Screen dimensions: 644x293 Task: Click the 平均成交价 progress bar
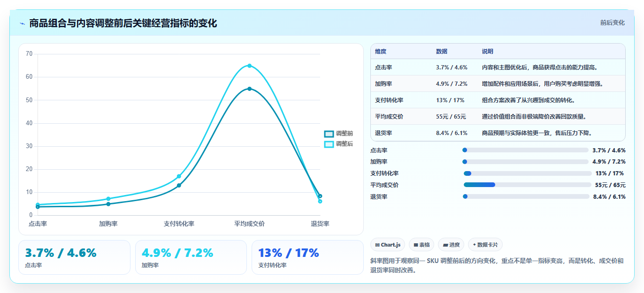click(528, 185)
